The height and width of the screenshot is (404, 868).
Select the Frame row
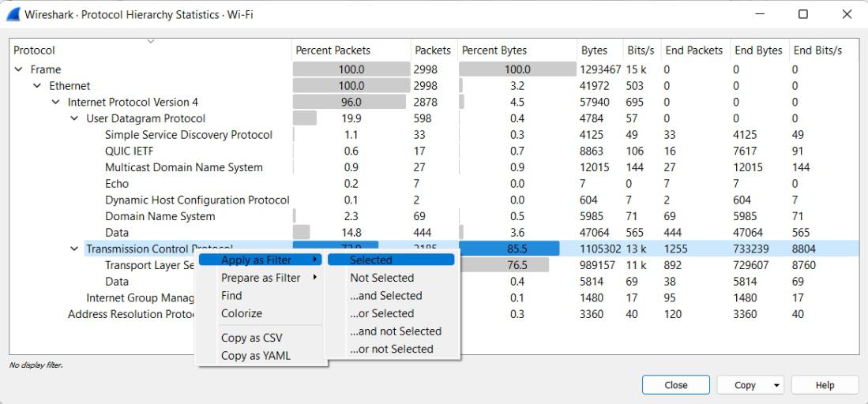pyautogui.click(x=434, y=69)
